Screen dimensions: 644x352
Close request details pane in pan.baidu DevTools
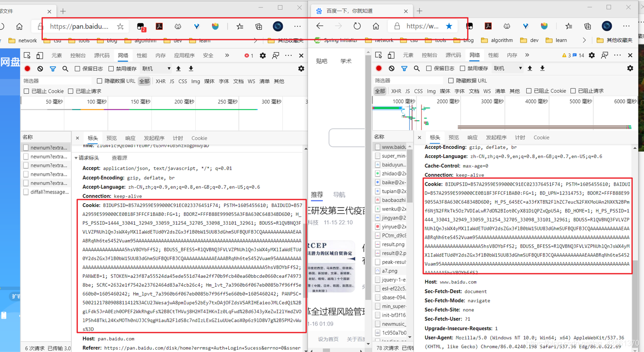click(77, 138)
